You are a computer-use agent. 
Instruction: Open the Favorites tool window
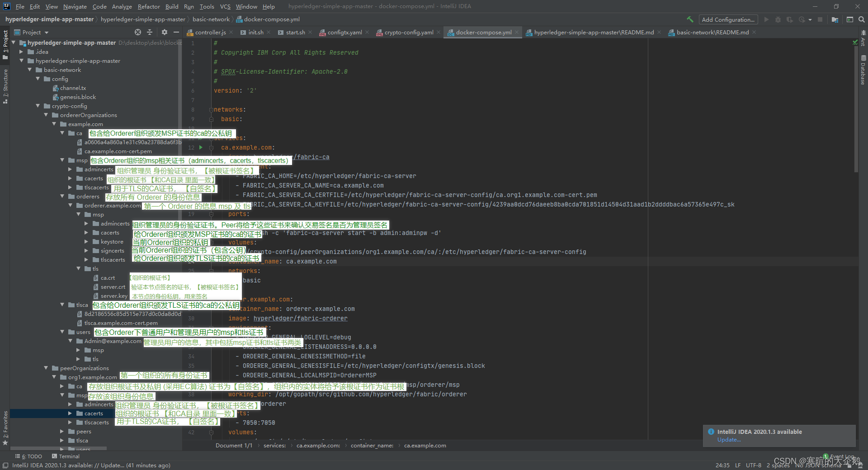click(x=5, y=428)
